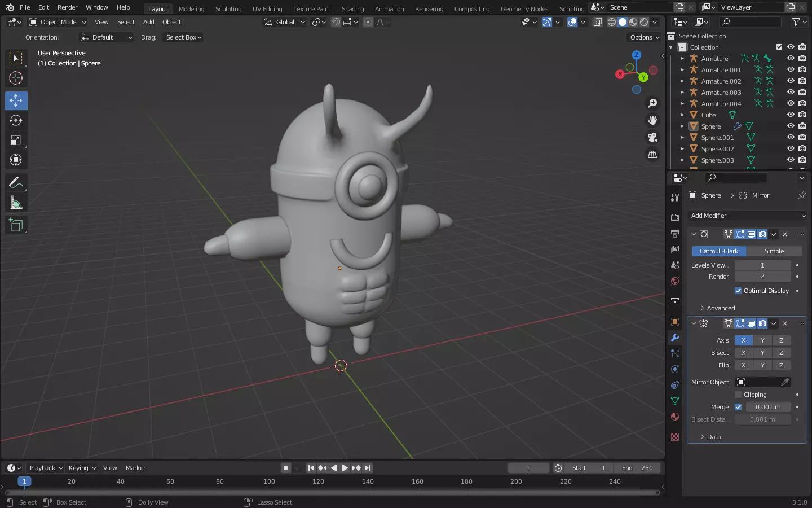Screen dimensions: 812x508
Task: Pin the Sphere properties panel
Action: [801, 195]
